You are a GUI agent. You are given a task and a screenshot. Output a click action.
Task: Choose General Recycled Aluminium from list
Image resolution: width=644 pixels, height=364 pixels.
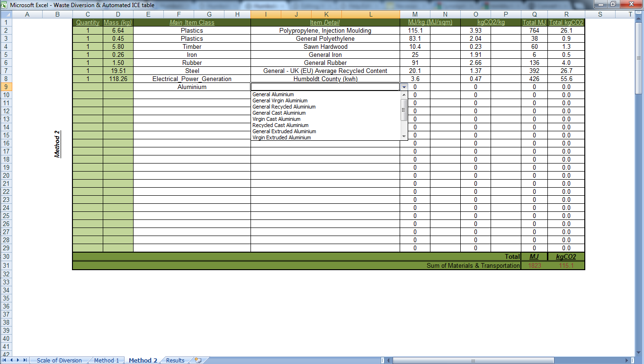click(284, 107)
